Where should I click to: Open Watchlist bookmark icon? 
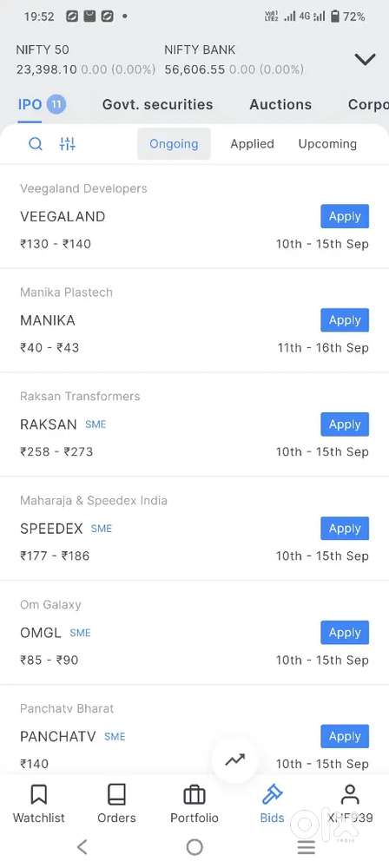(39, 795)
